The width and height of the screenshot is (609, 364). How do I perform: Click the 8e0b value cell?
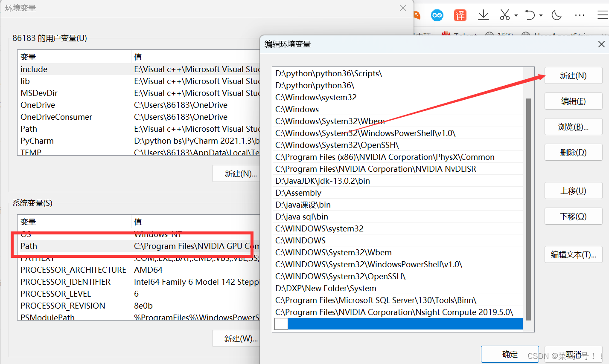[143, 306]
